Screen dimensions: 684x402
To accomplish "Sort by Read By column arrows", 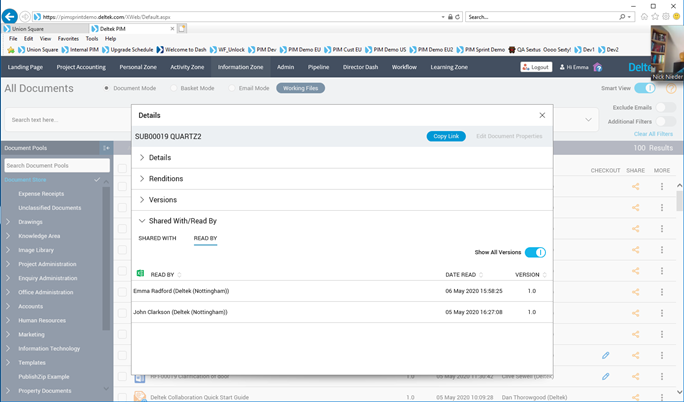I will 179,275.
